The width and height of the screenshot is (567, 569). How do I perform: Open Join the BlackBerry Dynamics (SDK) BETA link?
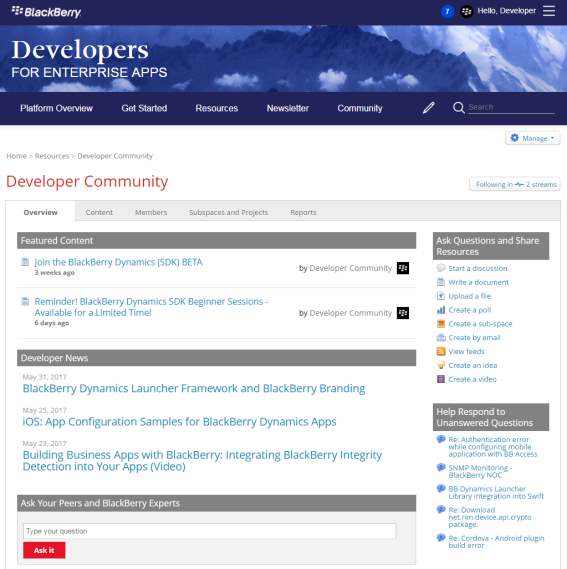pos(118,262)
